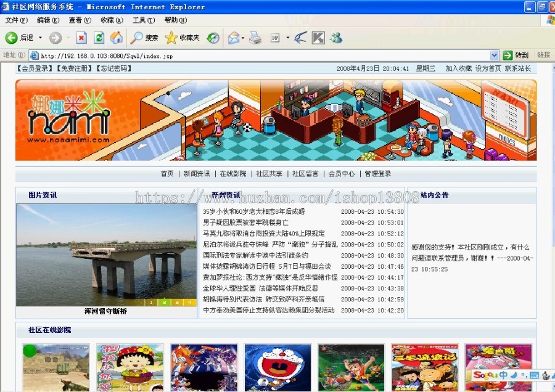Select slide 3 in the image carousel
This screenshot has width=555, height=392.
tap(177, 302)
